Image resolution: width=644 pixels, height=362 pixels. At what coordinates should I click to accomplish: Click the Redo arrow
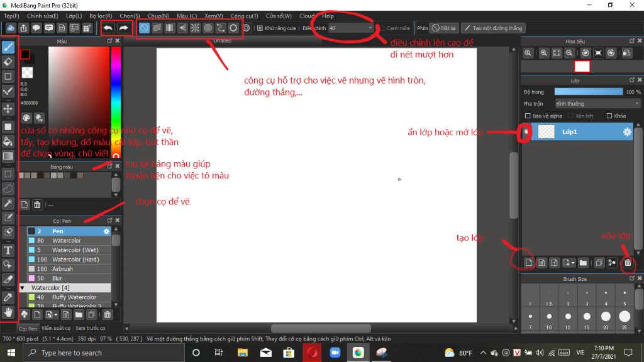123,28
